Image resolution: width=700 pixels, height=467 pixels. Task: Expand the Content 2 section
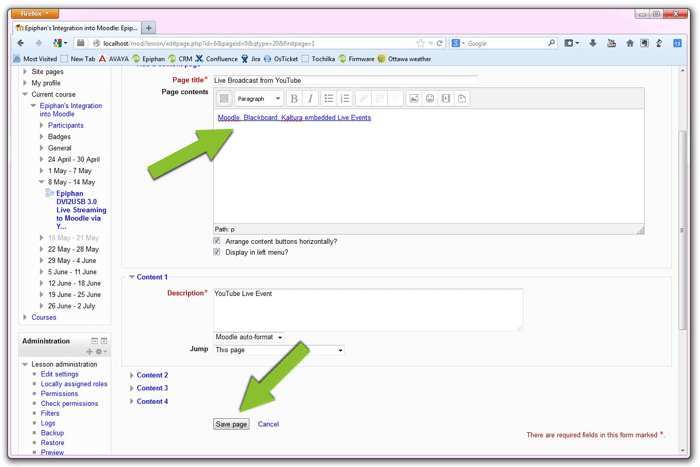(152, 375)
